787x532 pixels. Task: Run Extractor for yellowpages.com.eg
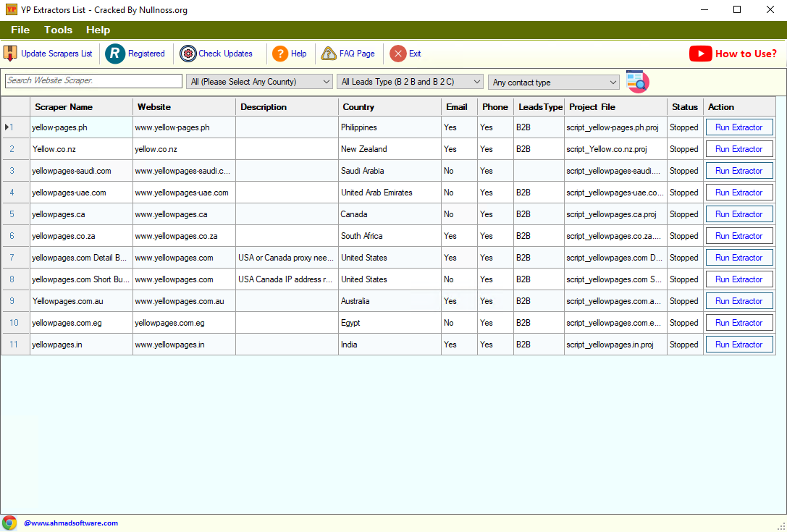[739, 323]
